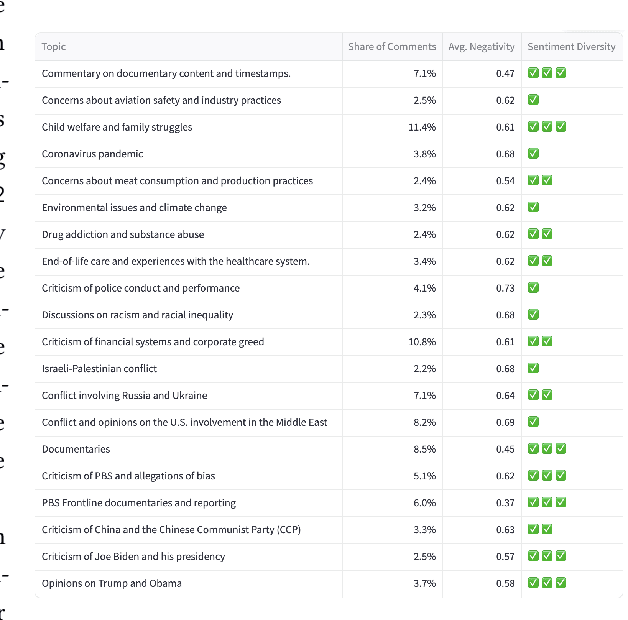The height and width of the screenshot is (620, 628).
Task: Click the checkmark in the Israeli-Palestinian conflict row
Action: 534,368
